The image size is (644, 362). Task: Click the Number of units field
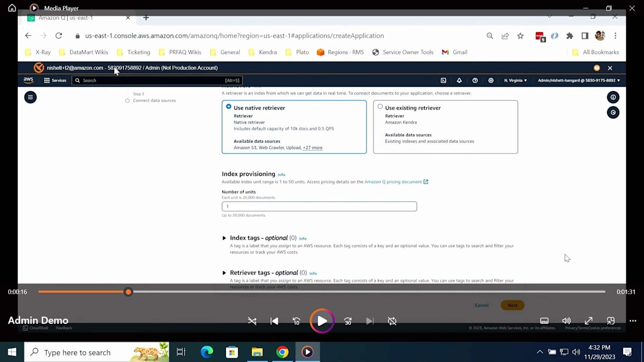(319, 206)
